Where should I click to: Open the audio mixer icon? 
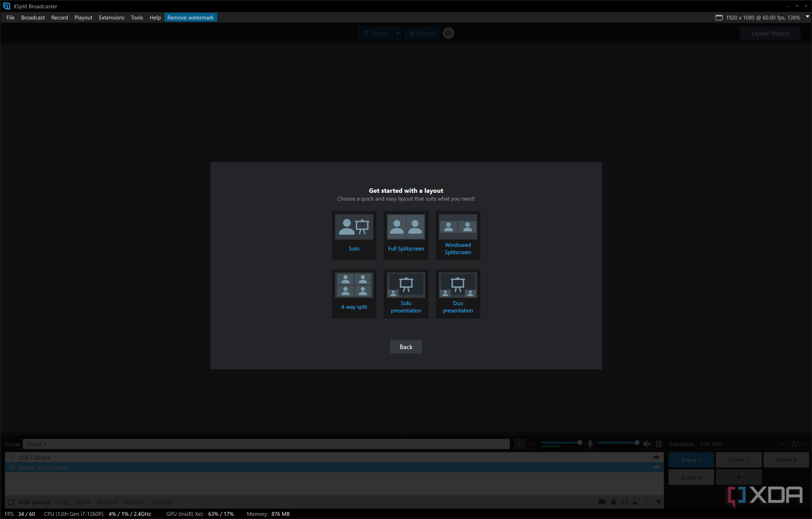point(658,444)
